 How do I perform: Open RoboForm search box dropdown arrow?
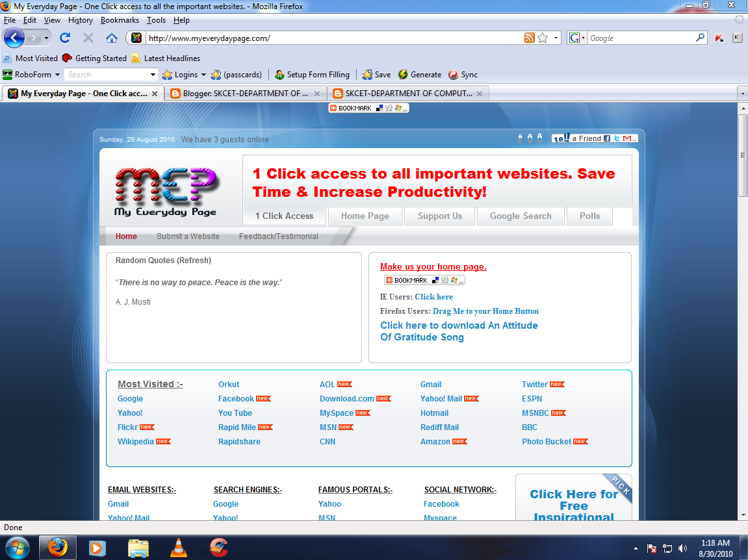[153, 75]
